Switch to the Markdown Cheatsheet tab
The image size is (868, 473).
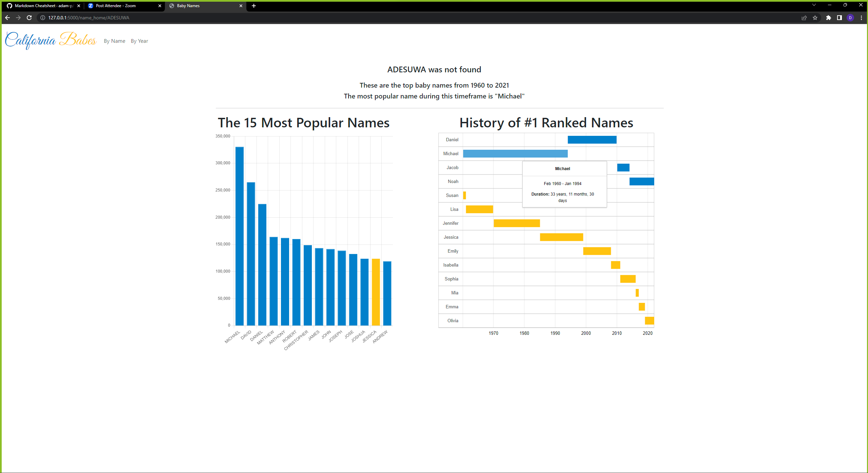point(43,6)
